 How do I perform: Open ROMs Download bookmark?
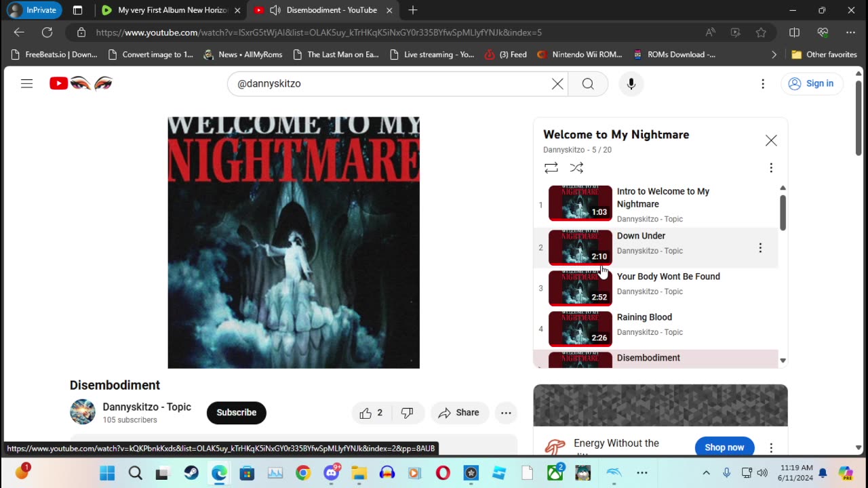coord(675,54)
